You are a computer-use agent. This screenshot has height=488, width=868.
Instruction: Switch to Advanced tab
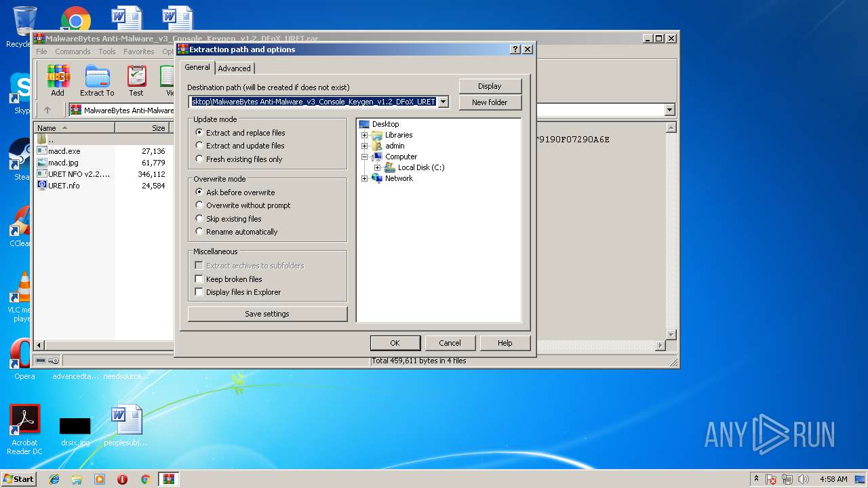(x=235, y=68)
